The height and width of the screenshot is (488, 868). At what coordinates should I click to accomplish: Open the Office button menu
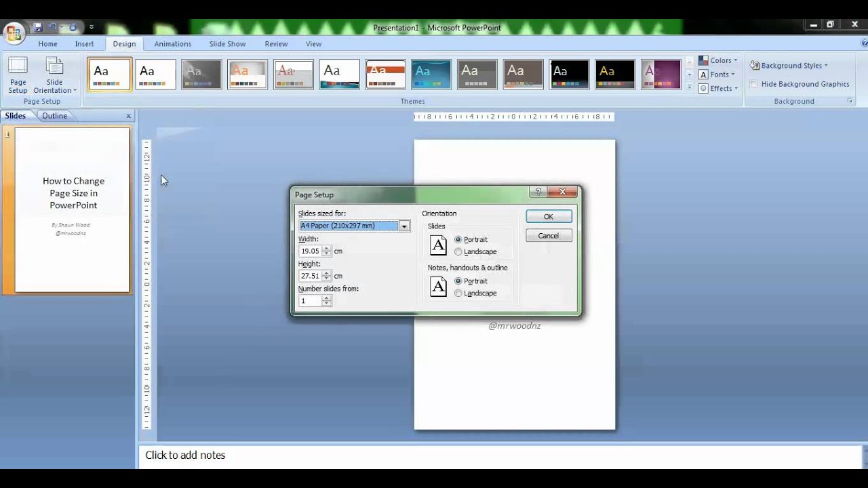13,33
